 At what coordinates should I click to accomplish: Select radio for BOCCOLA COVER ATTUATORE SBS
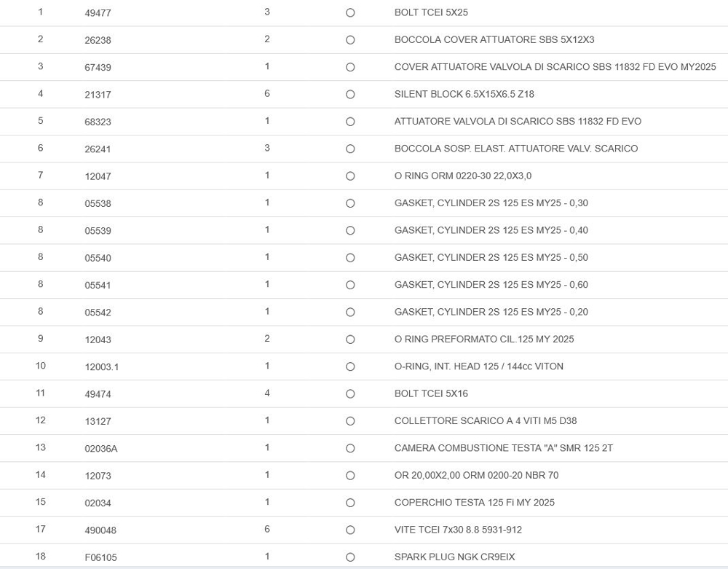pos(350,40)
